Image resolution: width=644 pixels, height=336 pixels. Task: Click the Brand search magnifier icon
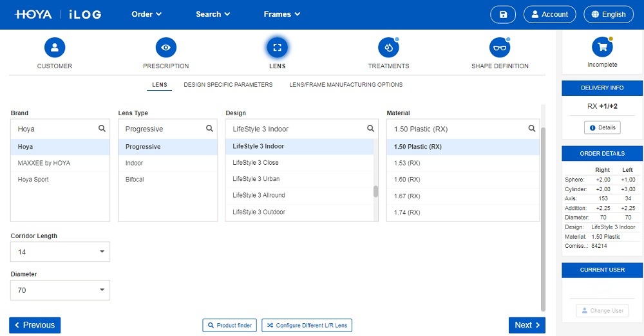(102, 129)
